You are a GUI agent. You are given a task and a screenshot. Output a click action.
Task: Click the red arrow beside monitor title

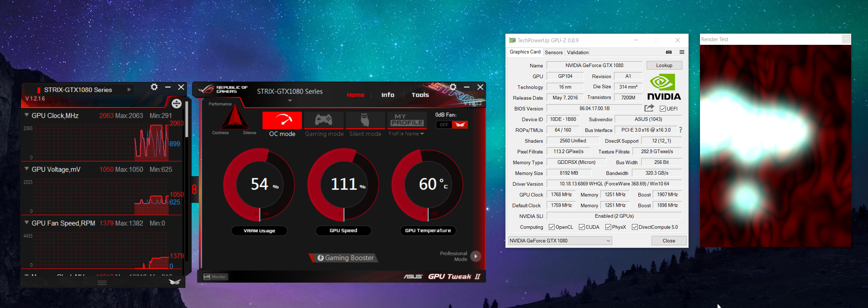pyautogui.click(x=129, y=90)
